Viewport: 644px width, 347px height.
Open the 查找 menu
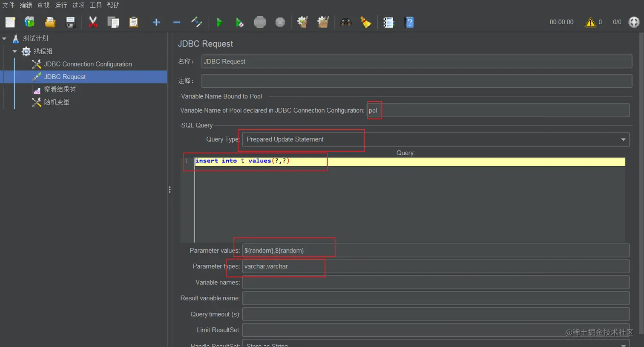pos(43,5)
